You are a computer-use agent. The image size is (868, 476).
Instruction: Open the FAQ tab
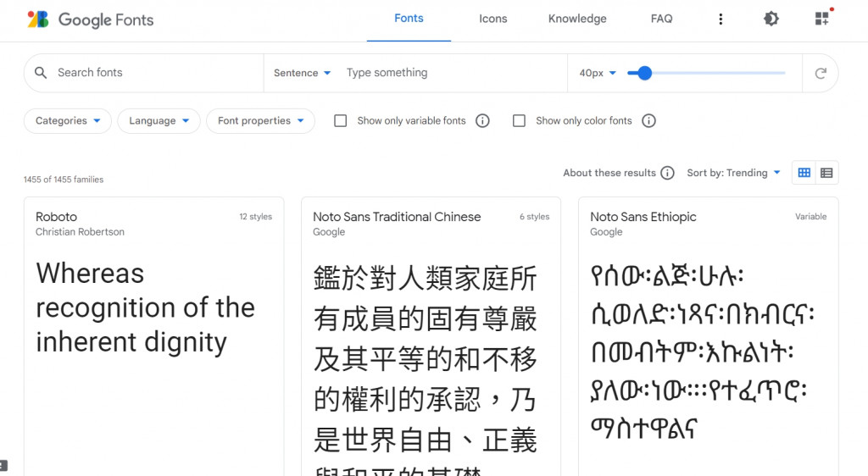point(661,19)
